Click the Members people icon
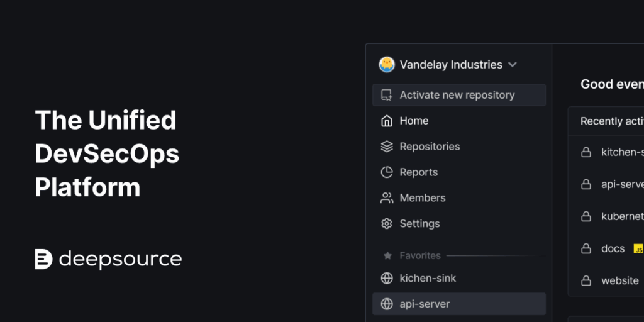 tap(387, 198)
